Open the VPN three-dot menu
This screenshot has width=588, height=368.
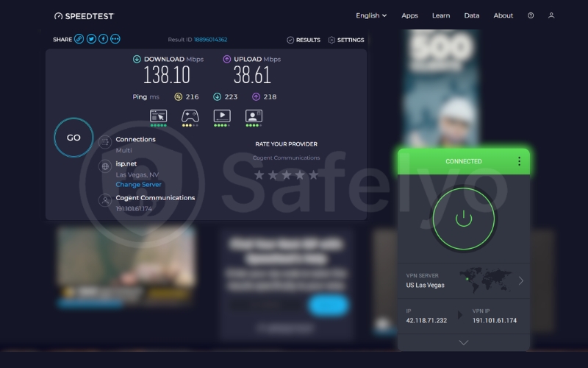coord(519,161)
